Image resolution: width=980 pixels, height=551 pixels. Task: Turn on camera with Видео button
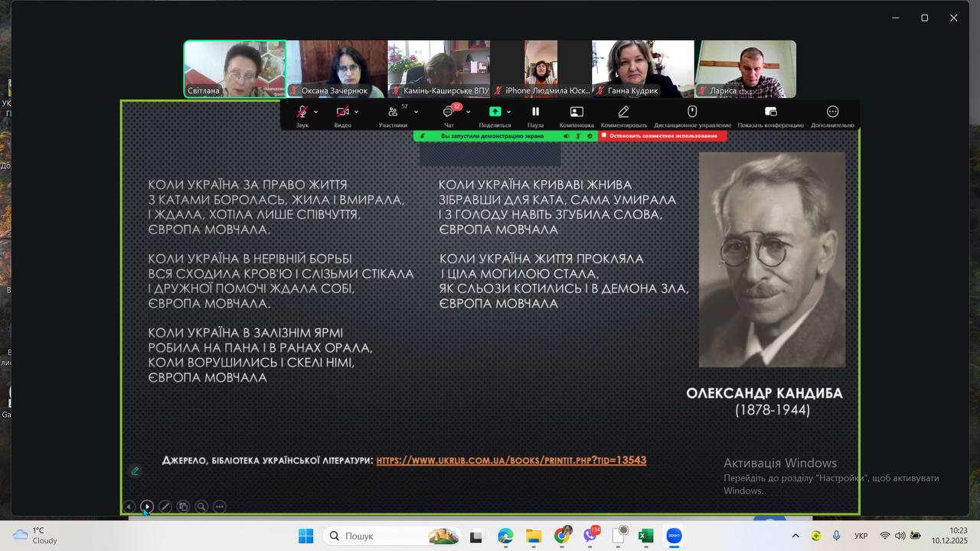(x=342, y=112)
